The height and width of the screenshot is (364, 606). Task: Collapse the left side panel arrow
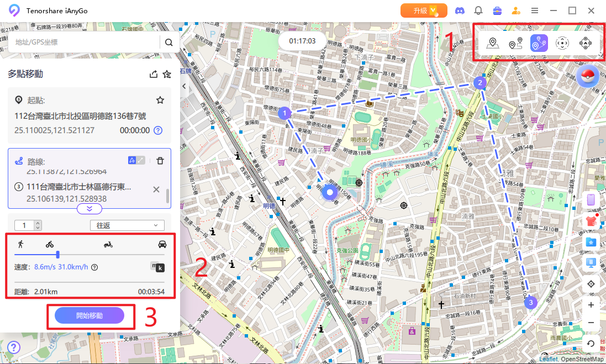(x=184, y=86)
